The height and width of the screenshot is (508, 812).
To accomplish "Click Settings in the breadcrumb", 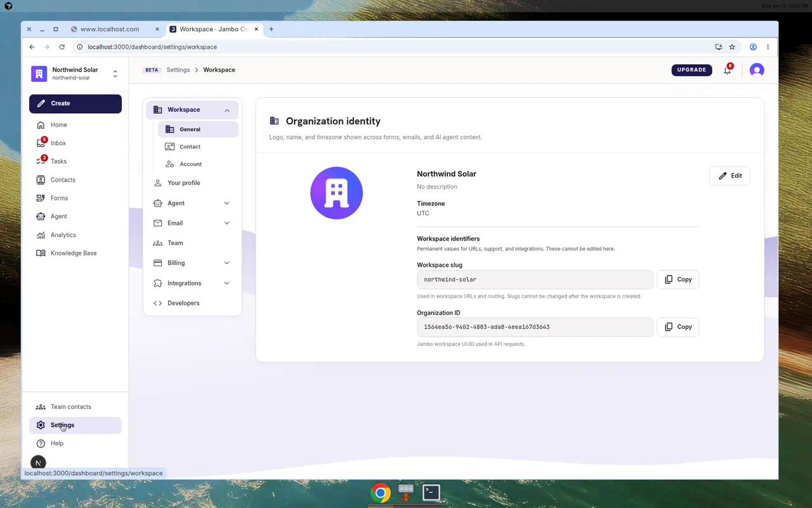I will [178, 70].
